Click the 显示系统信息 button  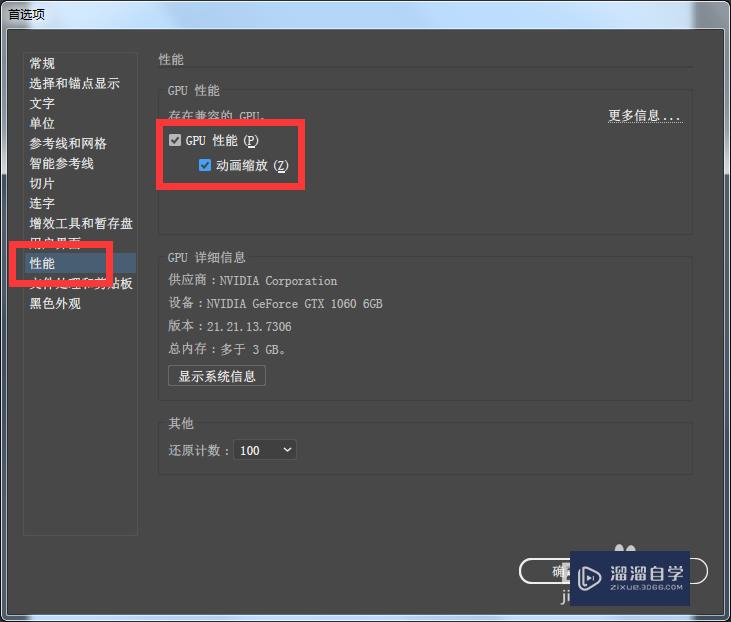coord(217,376)
